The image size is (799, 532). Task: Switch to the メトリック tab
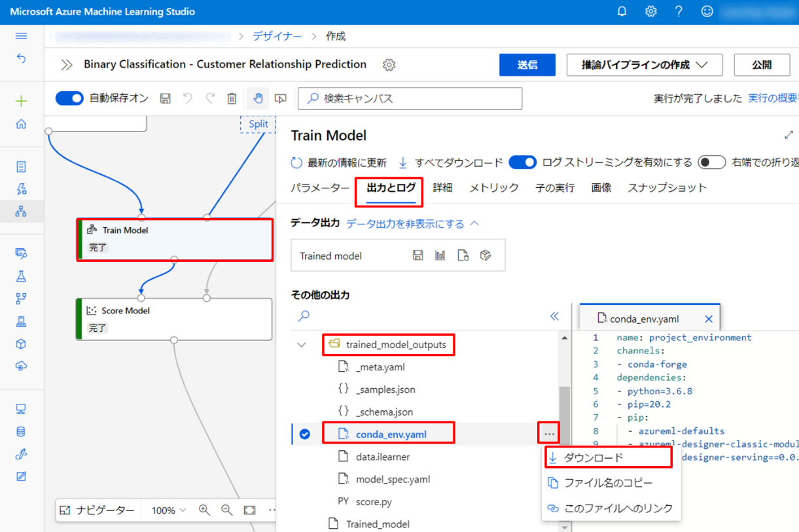(x=494, y=188)
